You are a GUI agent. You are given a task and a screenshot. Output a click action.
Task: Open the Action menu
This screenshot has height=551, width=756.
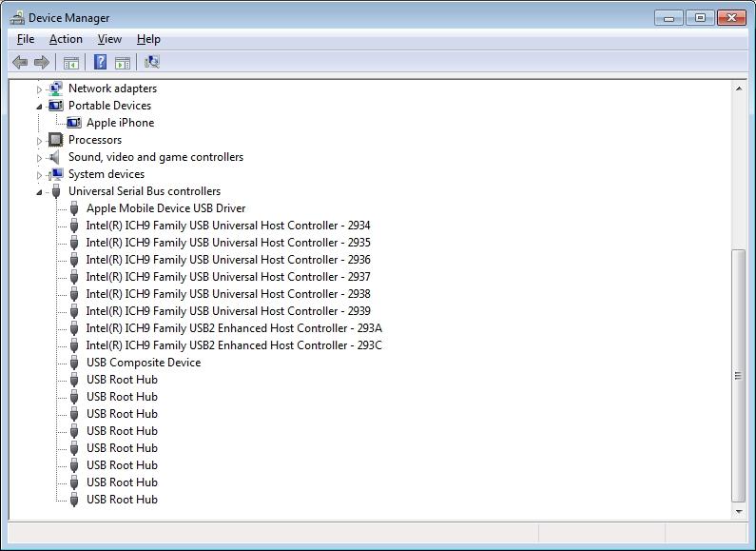pos(66,39)
